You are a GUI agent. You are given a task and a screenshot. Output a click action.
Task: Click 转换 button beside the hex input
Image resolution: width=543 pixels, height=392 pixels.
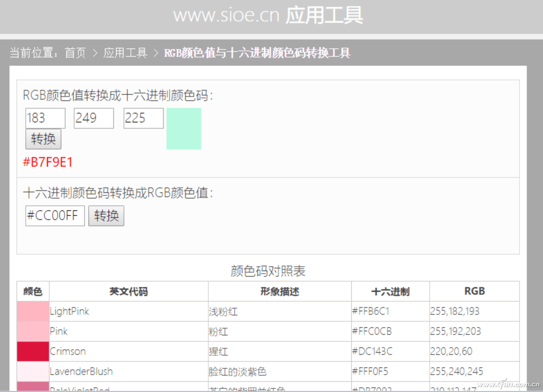click(106, 216)
